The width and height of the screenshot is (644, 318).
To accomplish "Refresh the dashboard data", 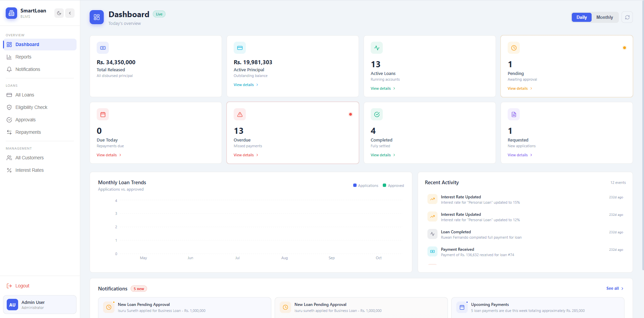I will tap(627, 17).
